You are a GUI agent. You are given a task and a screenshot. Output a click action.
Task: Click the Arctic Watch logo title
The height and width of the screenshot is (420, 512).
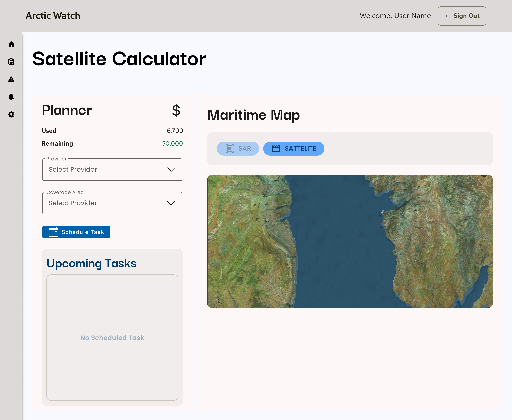click(53, 16)
